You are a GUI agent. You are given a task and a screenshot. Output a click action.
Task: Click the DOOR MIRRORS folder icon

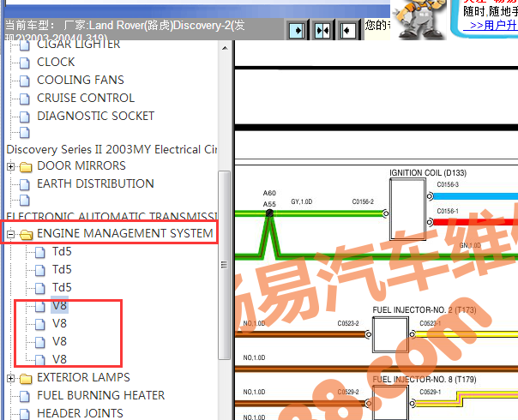[26, 167]
